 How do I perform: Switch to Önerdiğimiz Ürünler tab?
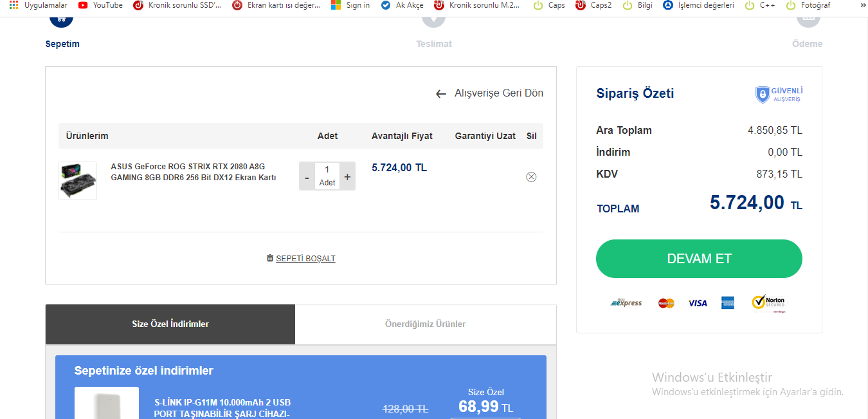click(x=425, y=324)
